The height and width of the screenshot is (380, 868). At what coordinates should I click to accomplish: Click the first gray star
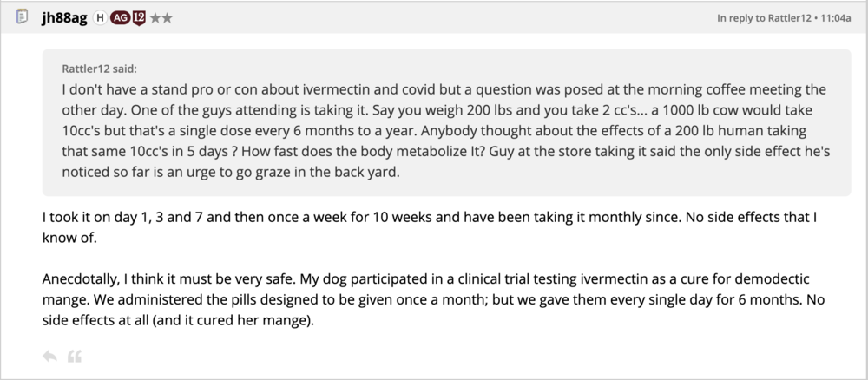pyautogui.click(x=155, y=18)
